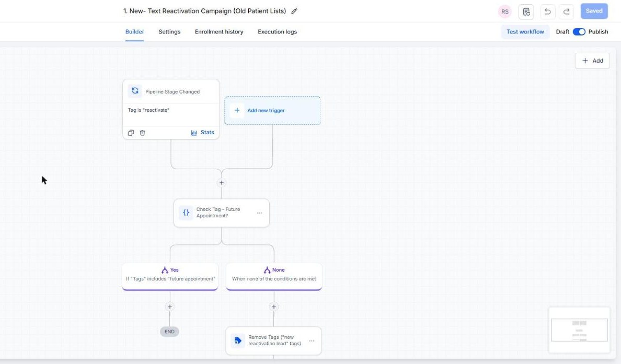Select the None branch card
Image resolution: width=621 pixels, height=364 pixels.
point(274,276)
